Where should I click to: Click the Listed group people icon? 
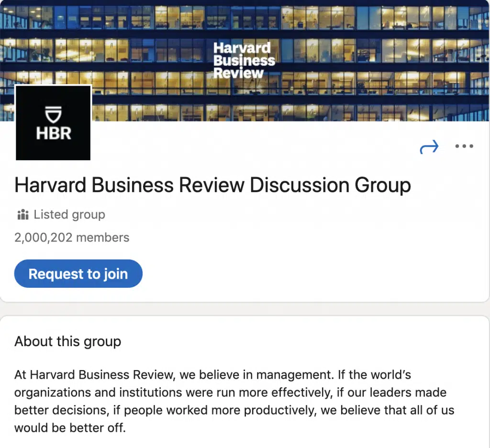(x=23, y=215)
